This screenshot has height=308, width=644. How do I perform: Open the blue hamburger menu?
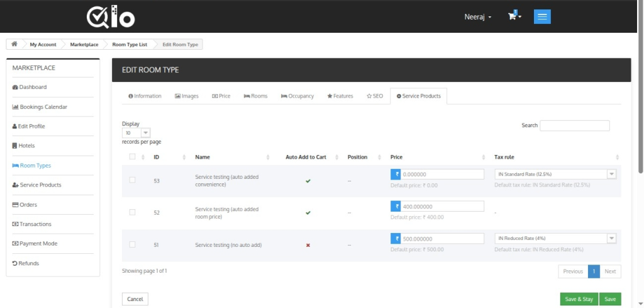click(542, 17)
